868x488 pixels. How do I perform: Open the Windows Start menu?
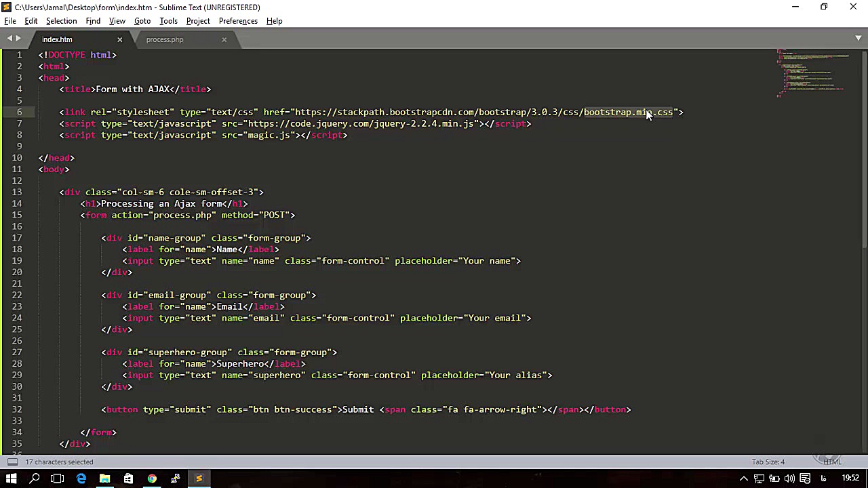tap(11, 479)
